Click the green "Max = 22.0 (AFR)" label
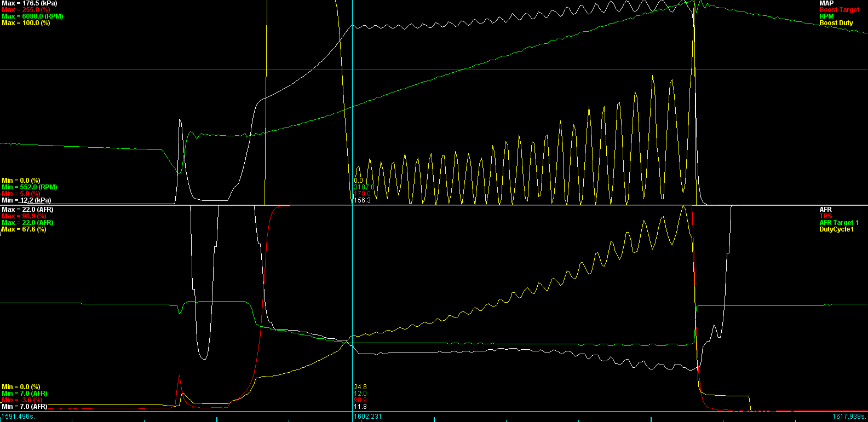 click(28, 223)
